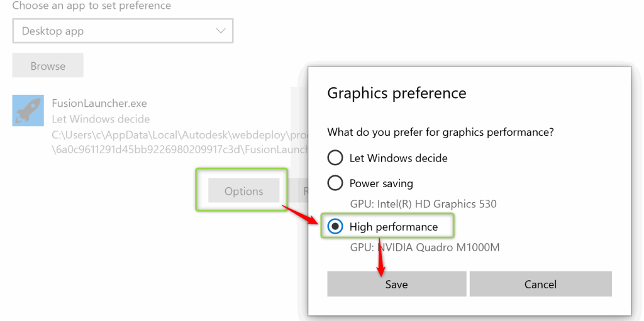Click the partially hidden Remove button
The image size is (644, 321).
299,191
